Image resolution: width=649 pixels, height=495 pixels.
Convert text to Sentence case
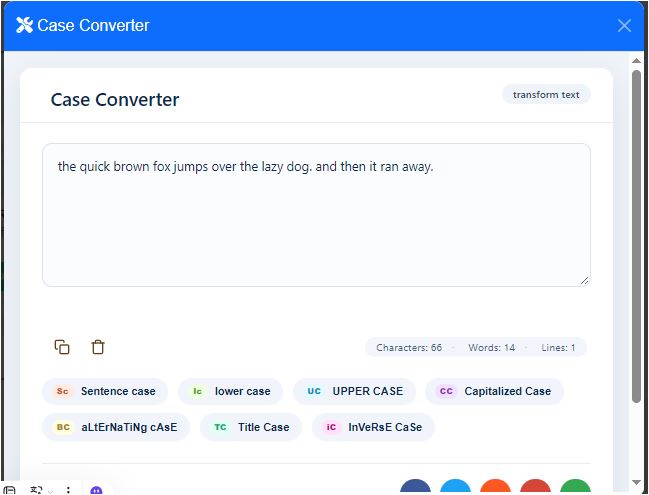[x=105, y=391]
